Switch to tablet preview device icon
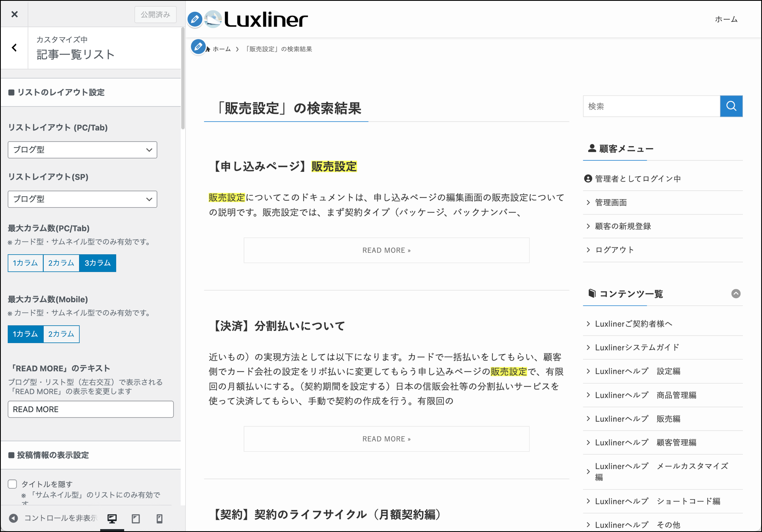This screenshot has width=762, height=532. tap(136, 519)
